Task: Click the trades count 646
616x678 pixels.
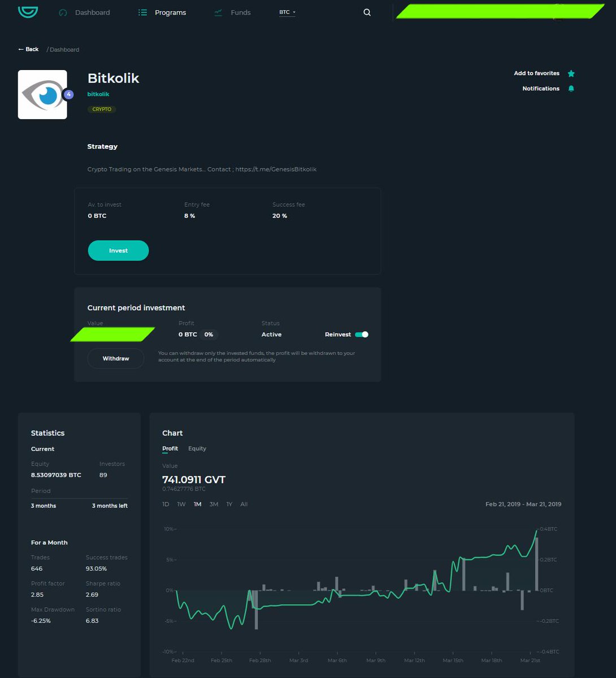Action: click(x=37, y=568)
